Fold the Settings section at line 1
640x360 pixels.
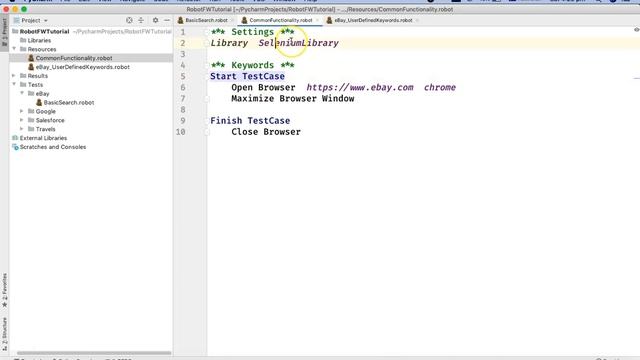(207, 32)
